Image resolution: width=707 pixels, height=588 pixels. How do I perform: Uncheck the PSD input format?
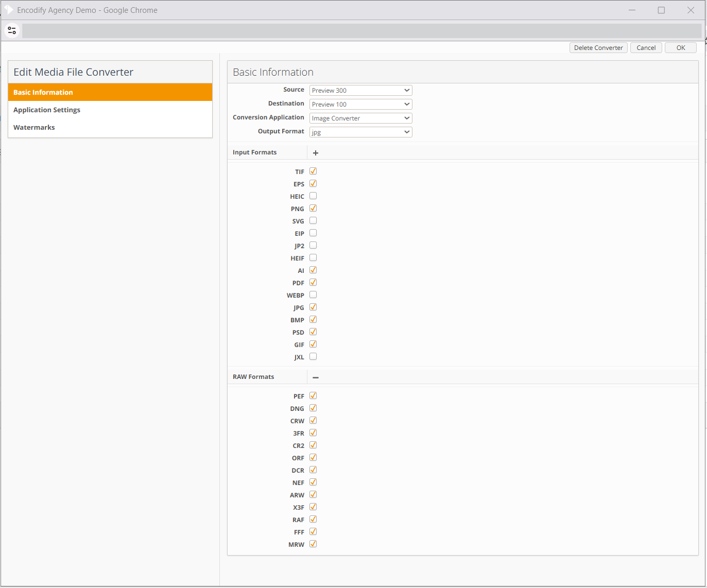[x=313, y=332]
